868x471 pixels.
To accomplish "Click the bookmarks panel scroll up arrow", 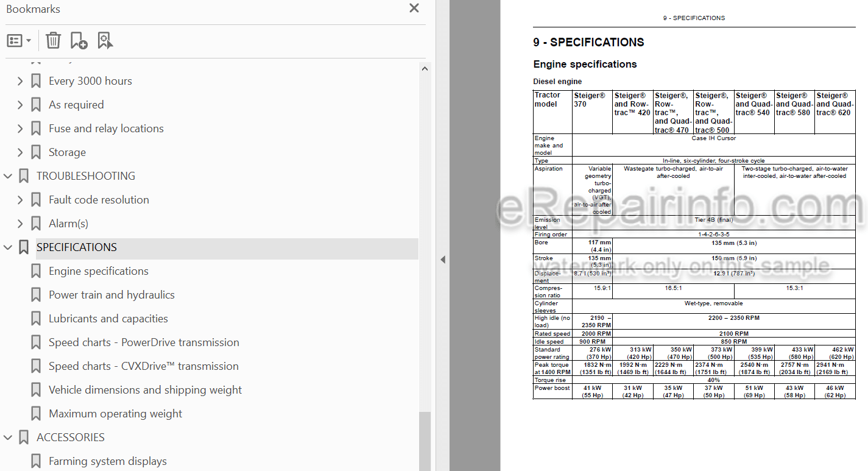I will (x=425, y=69).
